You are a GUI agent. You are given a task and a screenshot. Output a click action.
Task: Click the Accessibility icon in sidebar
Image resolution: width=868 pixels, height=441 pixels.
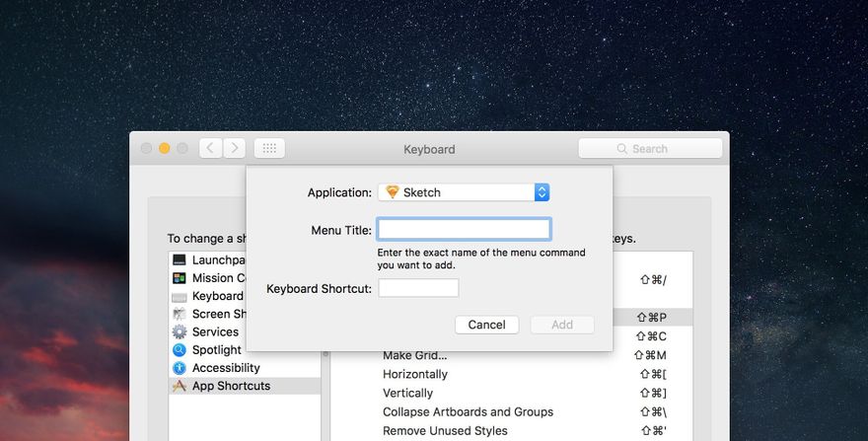point(180,368)
